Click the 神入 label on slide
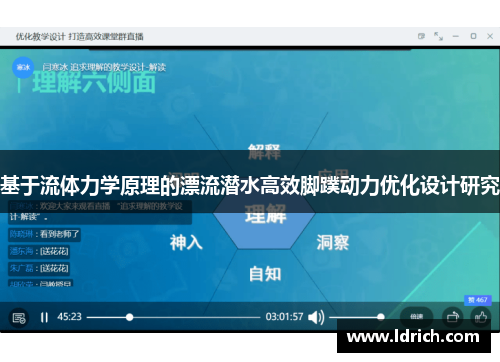The image size is (500, 362). coord(186,242)
